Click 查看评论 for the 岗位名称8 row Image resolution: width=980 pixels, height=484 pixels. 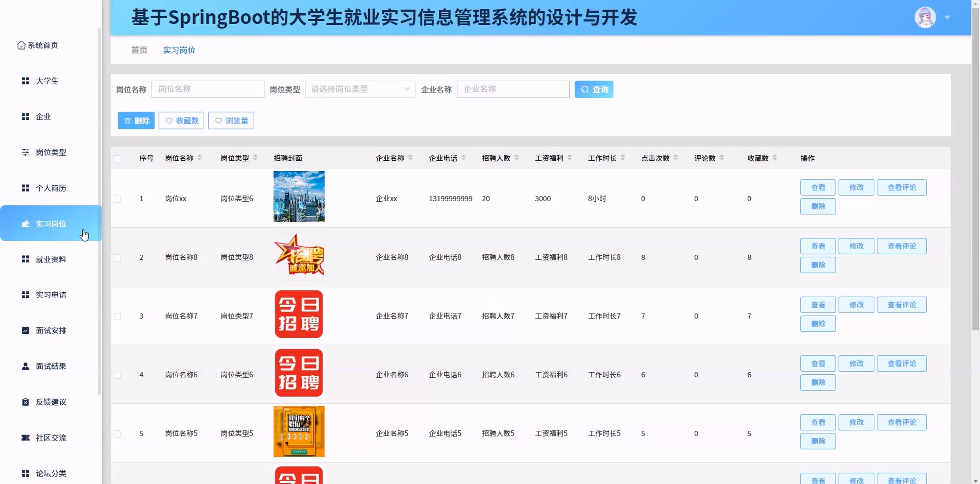[901, 246]
